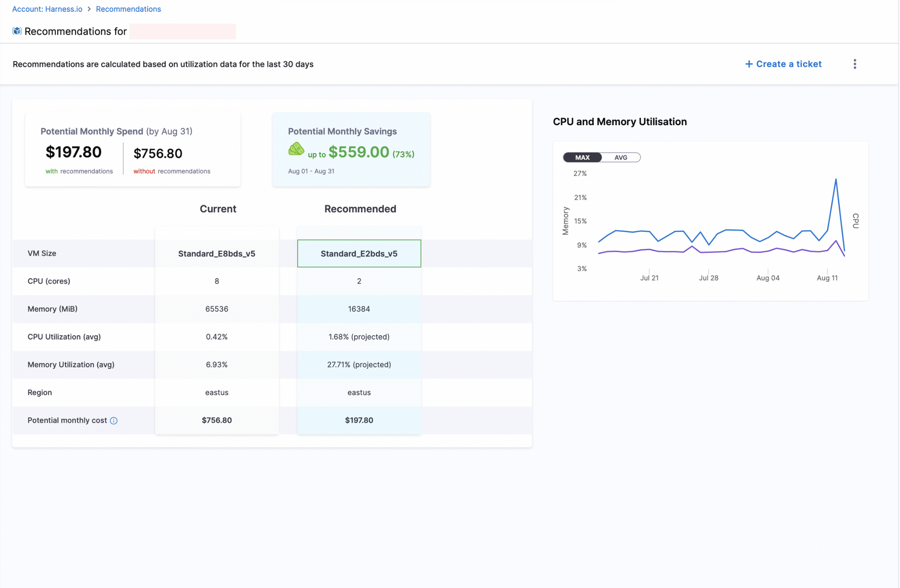Select the recommended Standard_E2bds_v5 VM size
This screenshot has height=588, width=900.
click(359, 253)
